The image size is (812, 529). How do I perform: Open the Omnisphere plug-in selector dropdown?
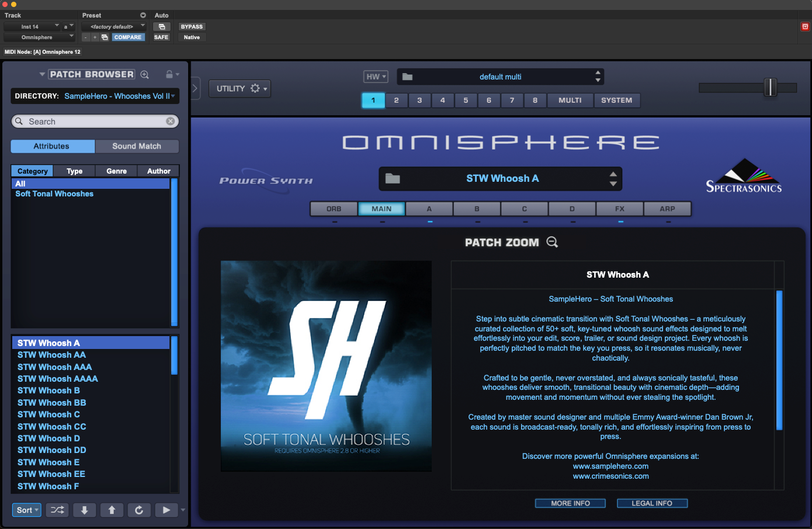coord(40,37)
